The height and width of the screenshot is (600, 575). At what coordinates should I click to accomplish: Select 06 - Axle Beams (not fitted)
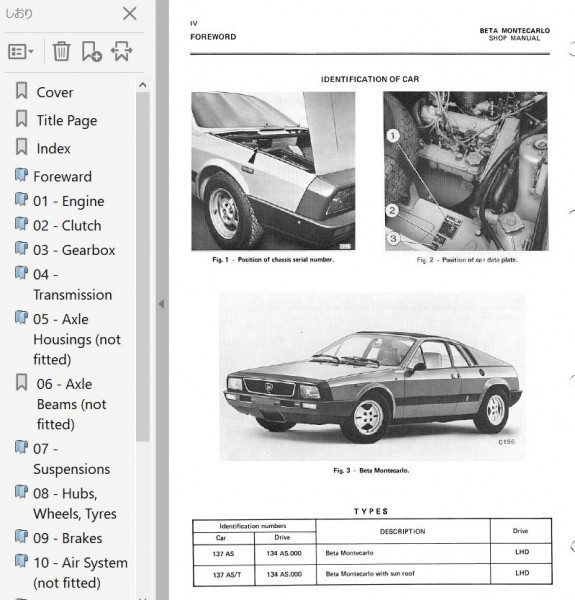pyautogui.click(x=72, y=404)
